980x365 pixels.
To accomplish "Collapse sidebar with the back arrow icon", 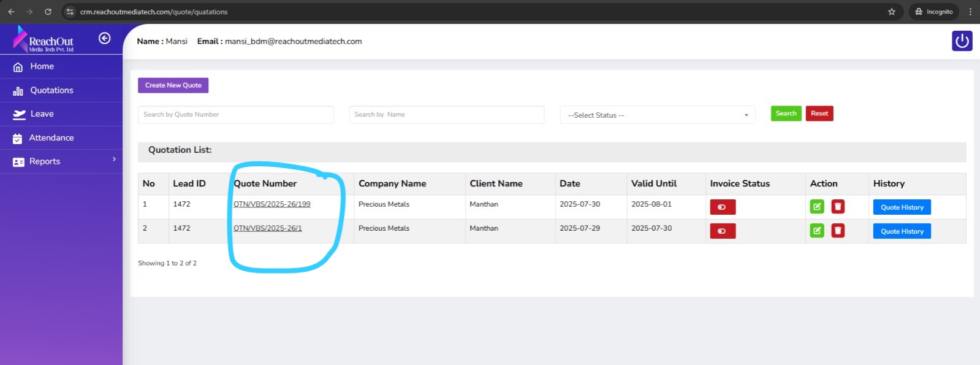I will tap(105, 39).
